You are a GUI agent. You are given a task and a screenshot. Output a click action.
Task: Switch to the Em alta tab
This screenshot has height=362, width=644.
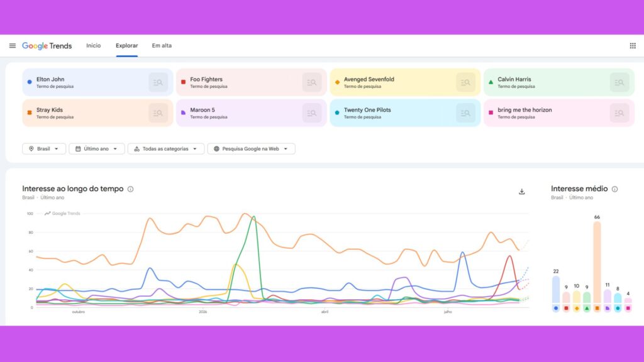click(x=162, y=45)
